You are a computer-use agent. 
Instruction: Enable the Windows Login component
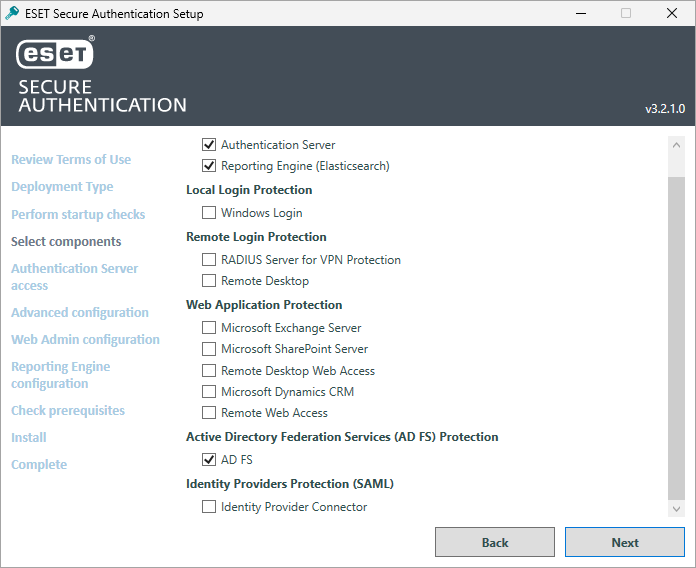tap(209, 213)
